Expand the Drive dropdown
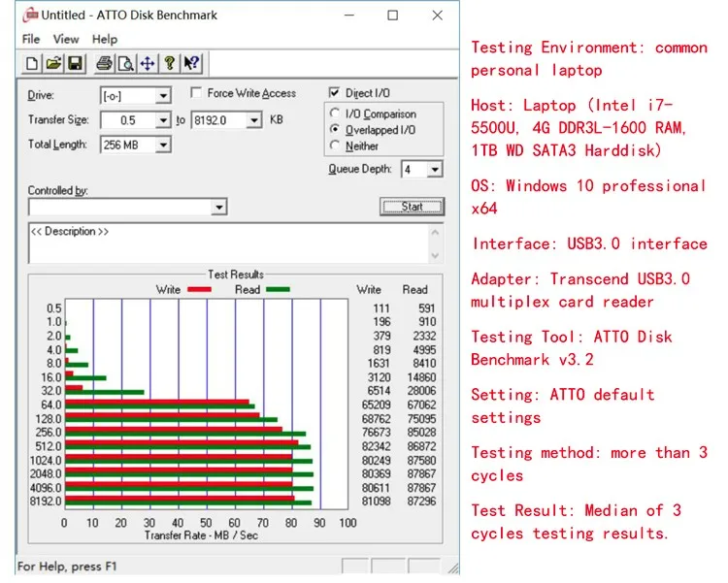This screenshot has height=583, width=728. click(x=162, y=96)
